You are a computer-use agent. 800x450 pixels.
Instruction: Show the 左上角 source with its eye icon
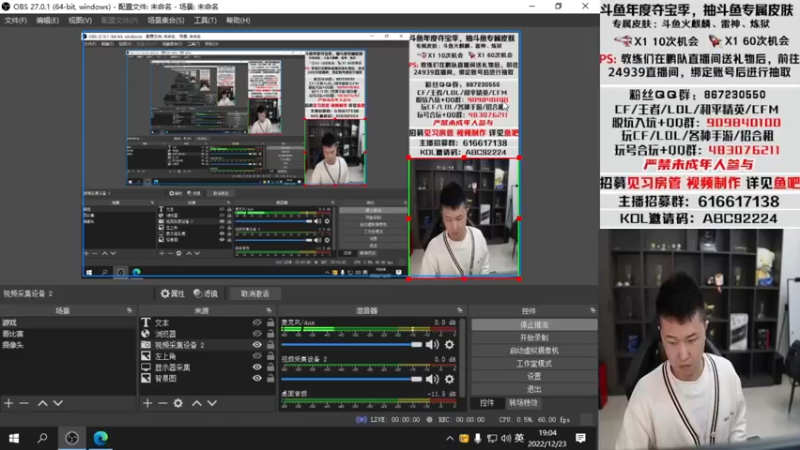(257, 356)
